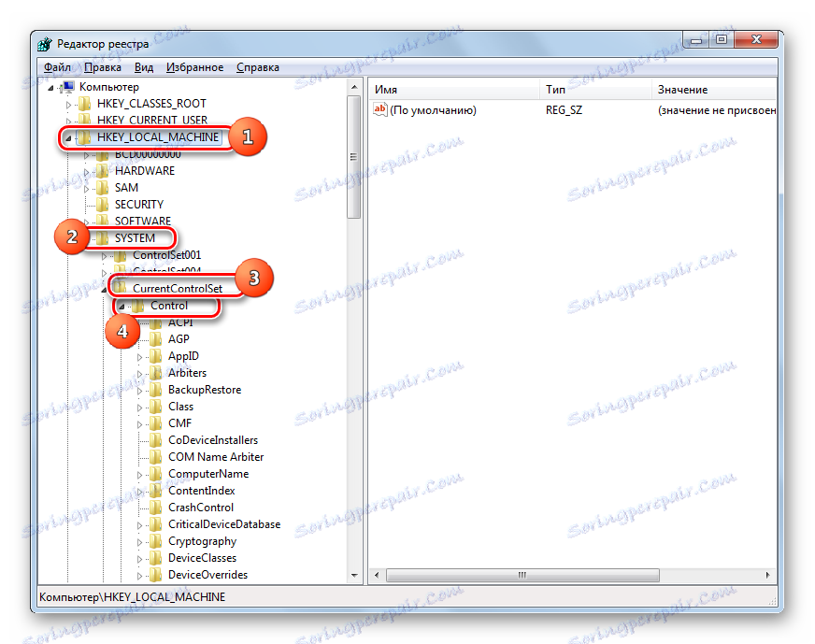Click the ab string value icon beside По умолчанию
This screenshot has height=644, width=815.
pos(380,109)
